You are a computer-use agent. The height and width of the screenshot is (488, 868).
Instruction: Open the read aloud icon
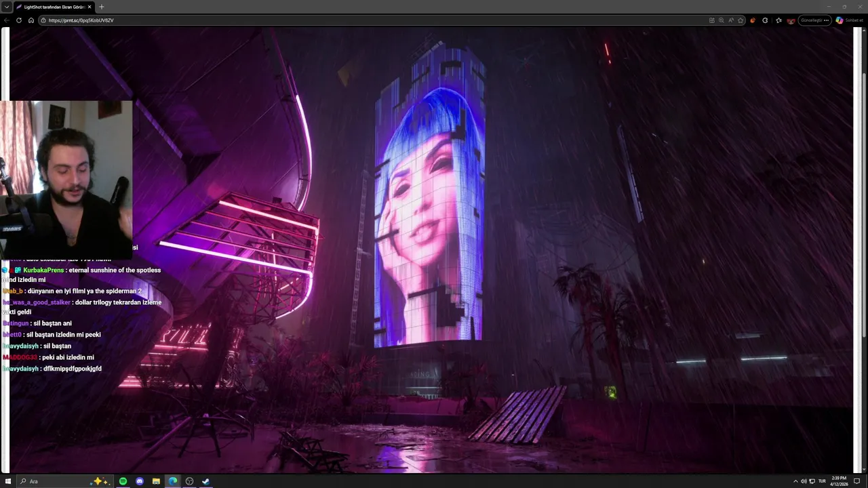click(x=731, y=20)
